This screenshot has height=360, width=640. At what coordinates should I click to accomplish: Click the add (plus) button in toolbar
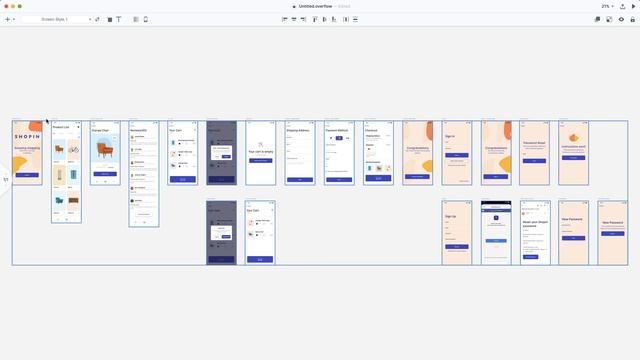(7, 19)
